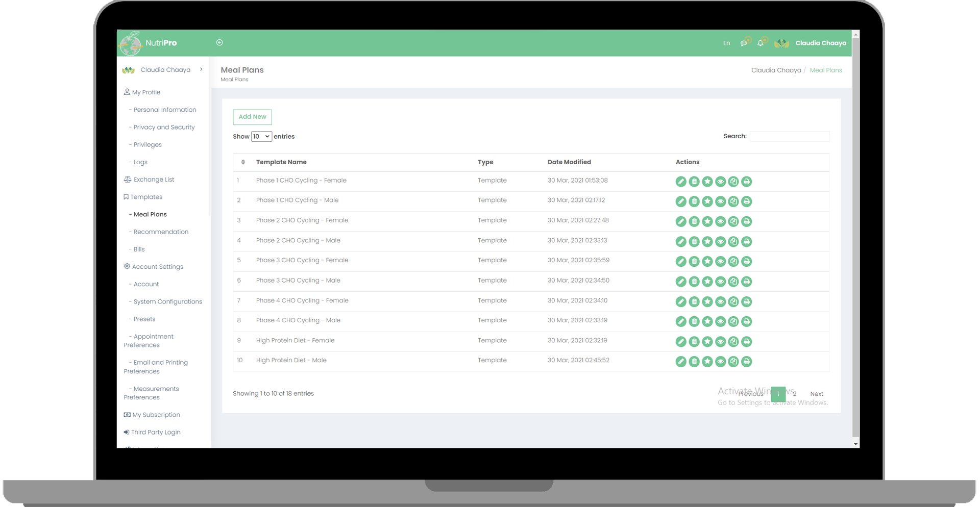Viewport: 980px width, 507px height.
Task: Delete the Phase 1 CHO Cycling - Male template
Action: [694, 201]
